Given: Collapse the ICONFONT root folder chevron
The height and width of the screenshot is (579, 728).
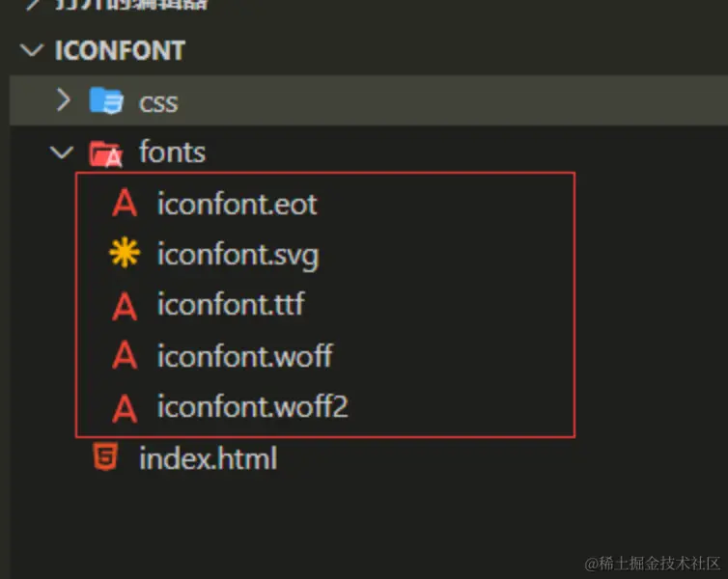Looking at the screenshot, I should point(35,50).
